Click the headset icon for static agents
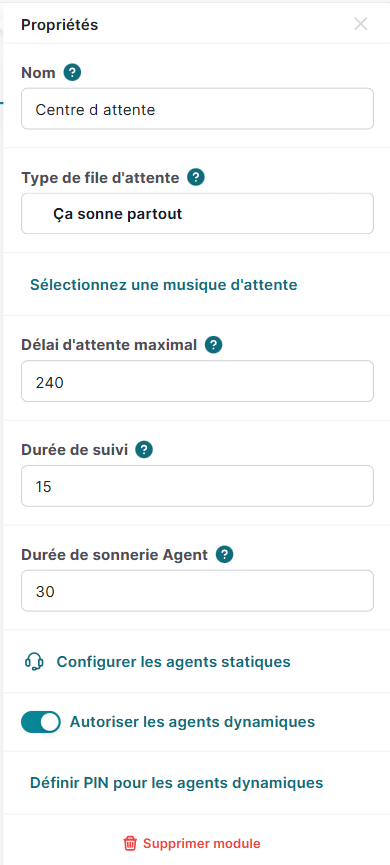 (x=35, y=661)
